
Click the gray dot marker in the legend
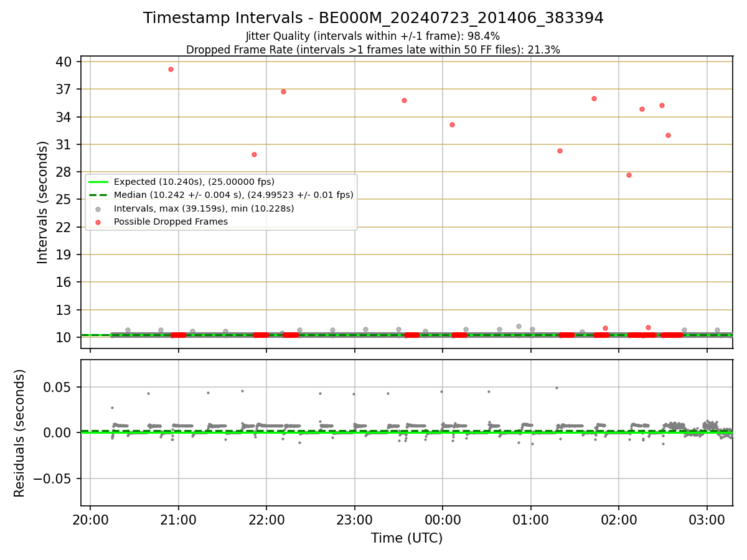(x=98, y=208)
